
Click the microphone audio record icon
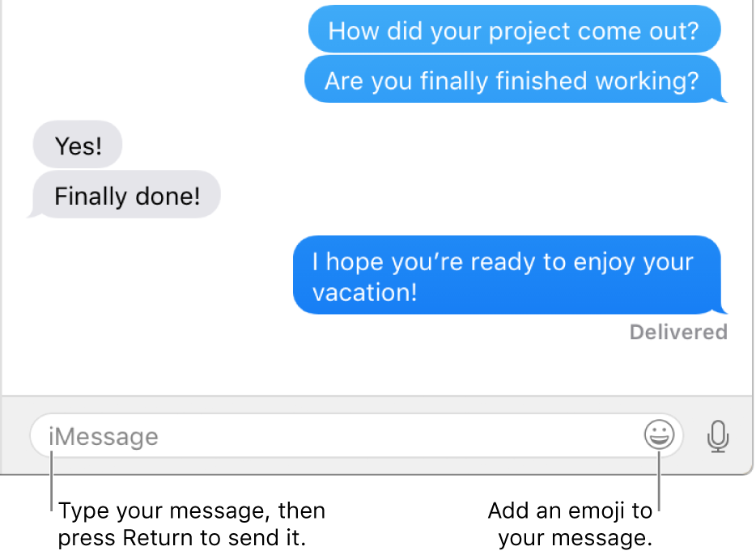coord(718,436)
